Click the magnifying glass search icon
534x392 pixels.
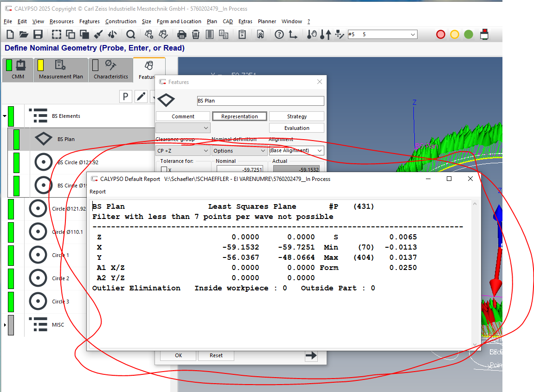130,34
